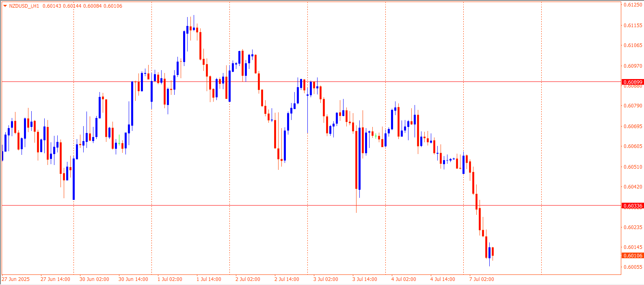Click the last red candle near 0.60106
Viewport: 644px width, 285px height.
click(493, 251)
